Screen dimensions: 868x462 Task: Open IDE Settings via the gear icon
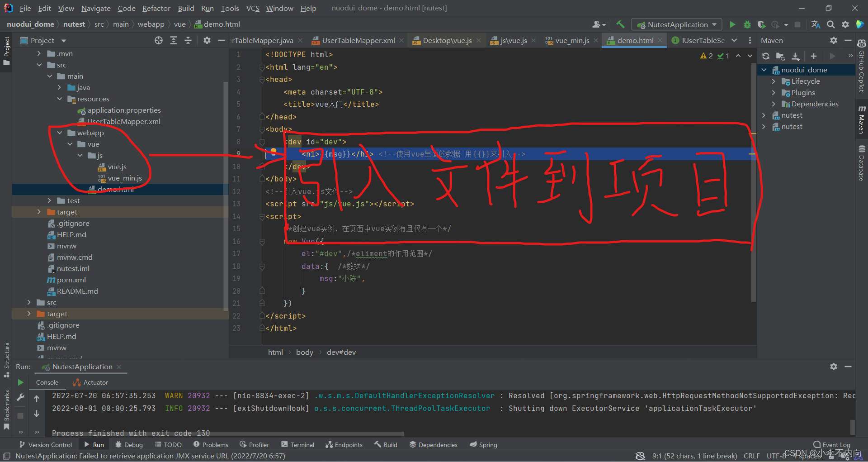pos(845,24)
